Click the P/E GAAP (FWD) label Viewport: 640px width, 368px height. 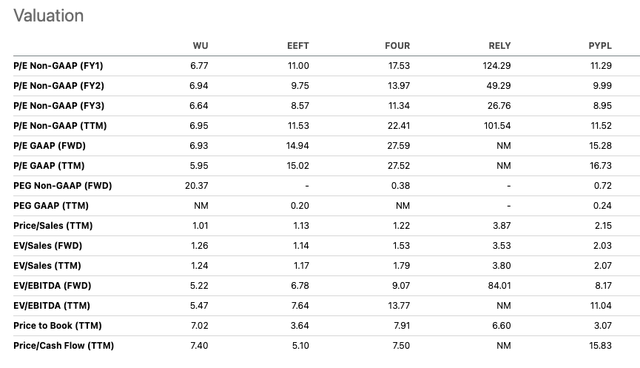tap(49, 146)
